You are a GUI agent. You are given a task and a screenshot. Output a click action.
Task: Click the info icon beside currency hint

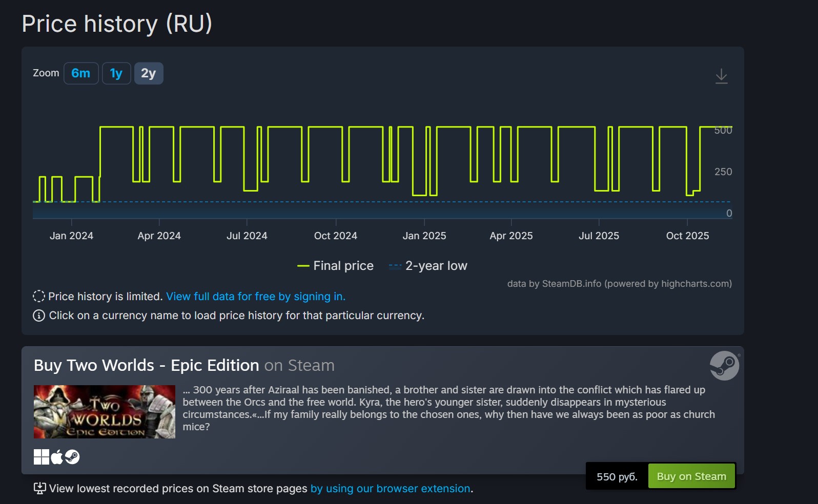pos(39,316)
